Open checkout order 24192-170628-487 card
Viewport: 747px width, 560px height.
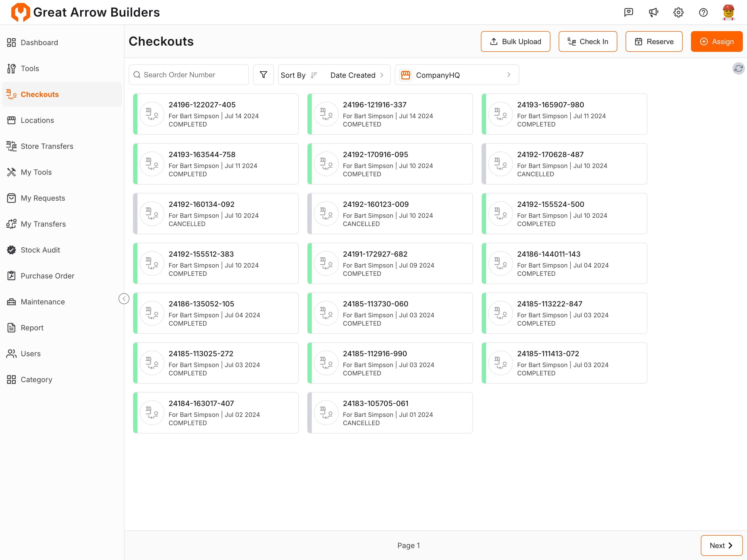pos(564,164)
